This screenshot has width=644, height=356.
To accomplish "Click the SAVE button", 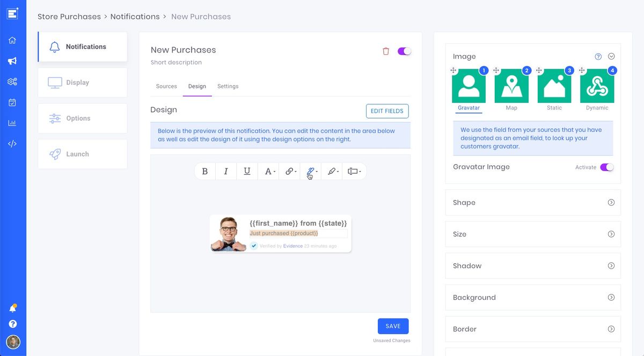I will (x=393, y=326).
